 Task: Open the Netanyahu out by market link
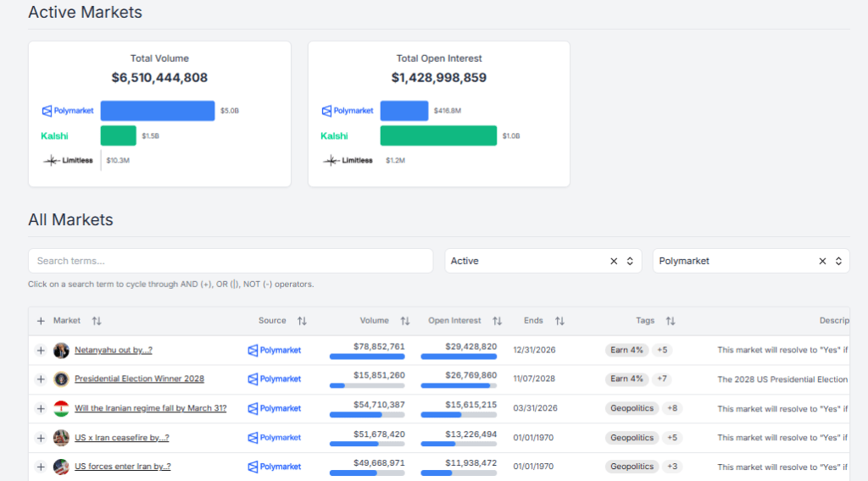(113, 350)
